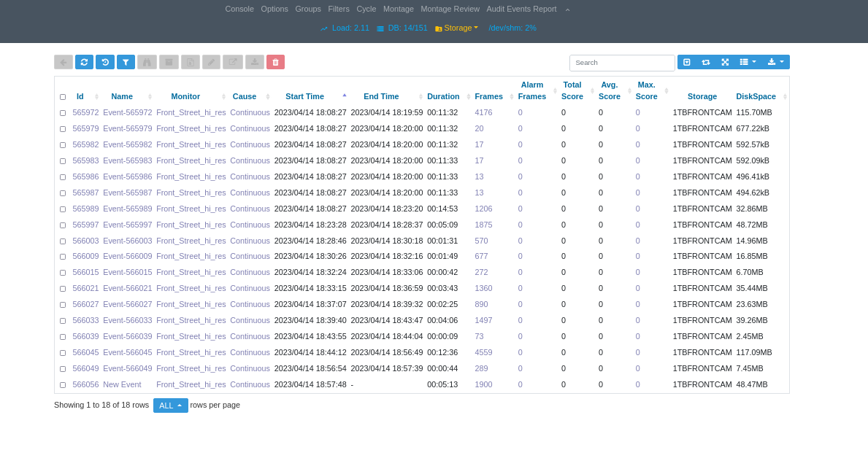Click the DB database icon
868x458 pixels.
pos(380,28)
